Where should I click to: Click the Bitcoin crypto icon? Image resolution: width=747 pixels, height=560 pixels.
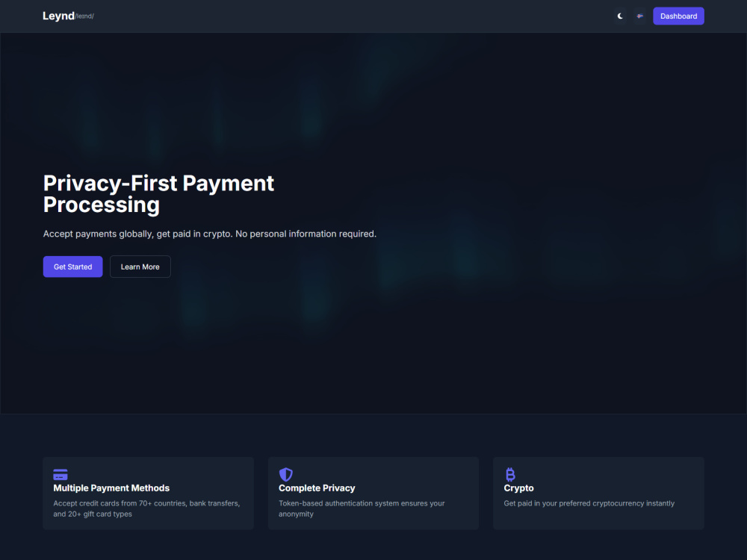pyautogui.click(x=510, y=474)
